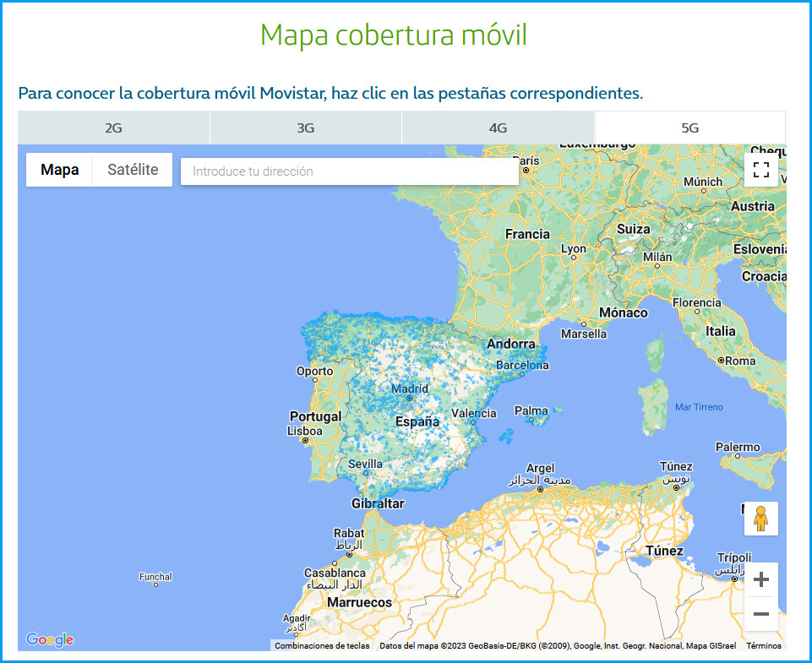812x663 pixels.
Task: Click the Palermo city label
Action: pos(738,447)
